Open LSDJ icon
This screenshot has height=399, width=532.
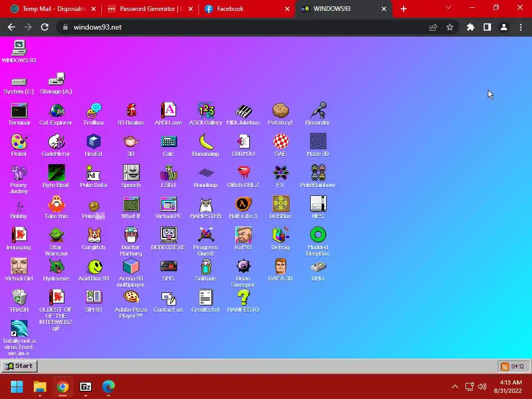(168, 177)
